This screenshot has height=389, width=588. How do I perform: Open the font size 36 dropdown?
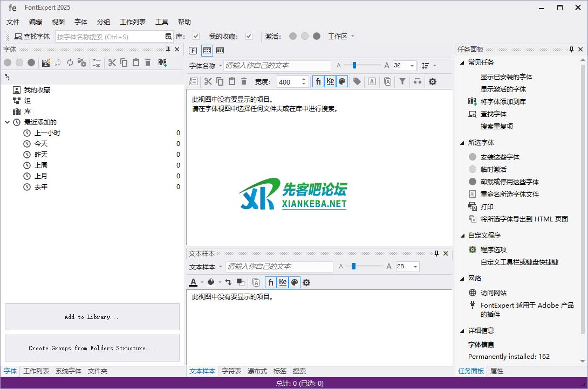pyautogui.click(x=412, y=66)
